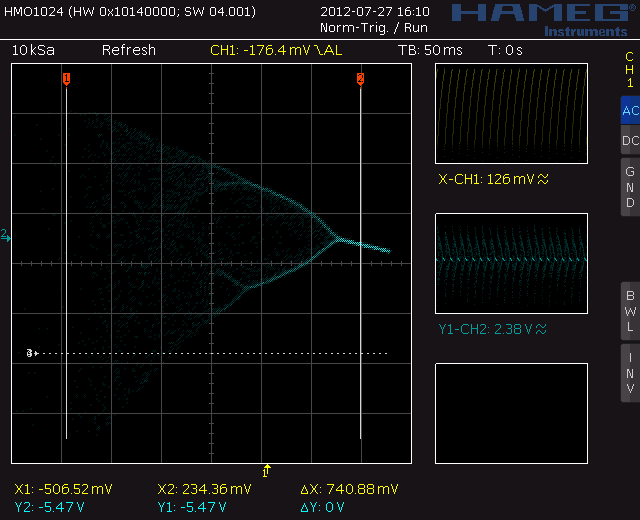Click the horizontal cursor 3 marker

point(31,353)
